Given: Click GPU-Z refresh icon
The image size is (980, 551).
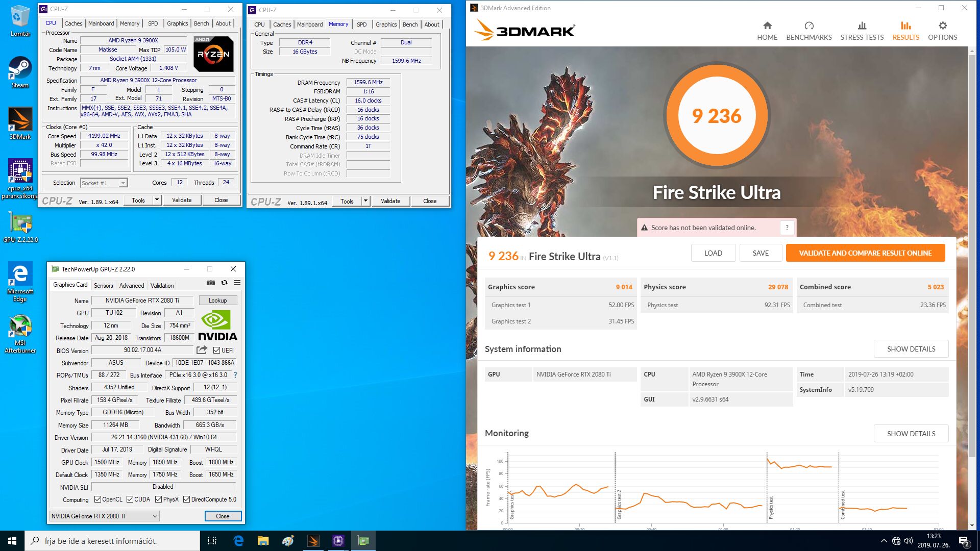Looking at the screenshot, I should pos(224,283).
